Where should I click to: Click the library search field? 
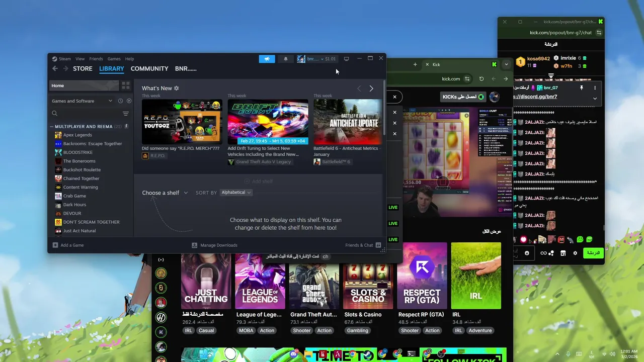86,114
